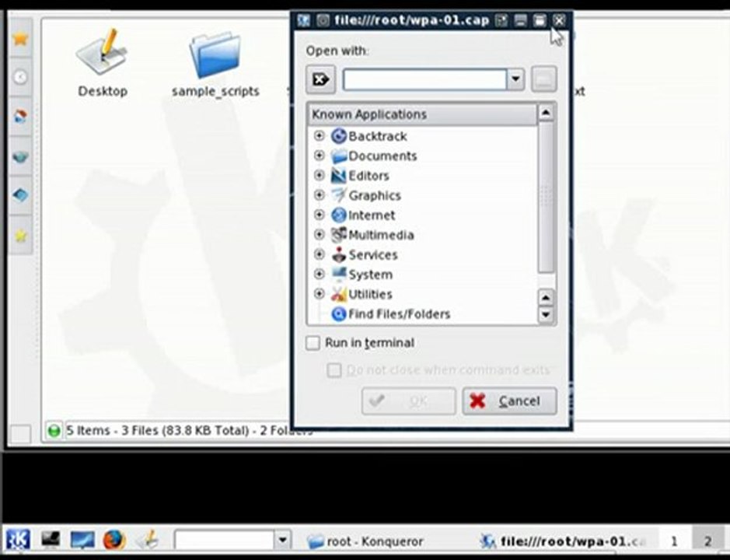Screen dimensions: 730x560
Task: Click the Internet globe icon
Action: pos(339,215)
